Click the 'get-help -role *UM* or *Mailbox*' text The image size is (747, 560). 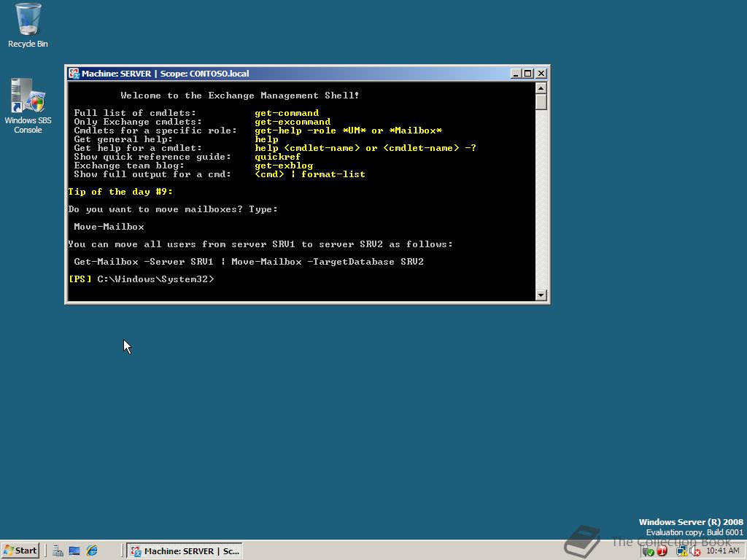(348, 131)
